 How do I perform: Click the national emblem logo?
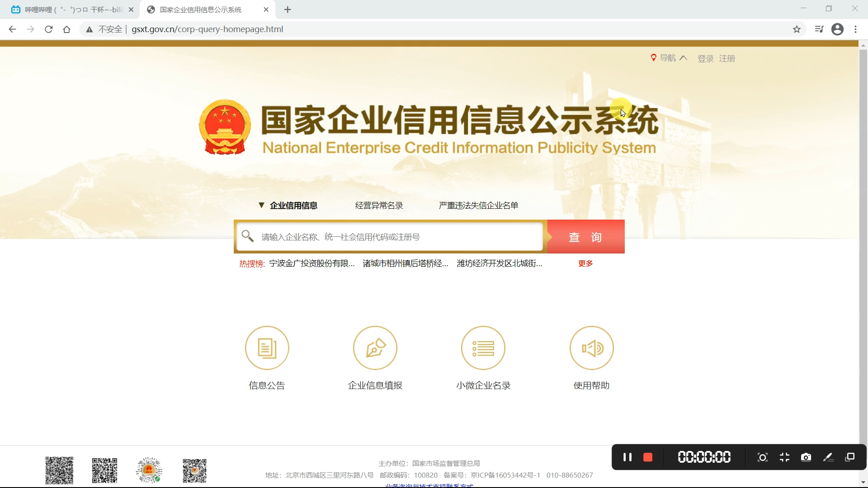click(x=225, y=127)
